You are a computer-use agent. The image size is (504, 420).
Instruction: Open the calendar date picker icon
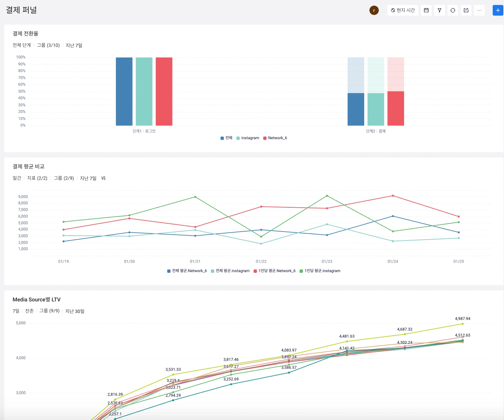coord(426,10)
